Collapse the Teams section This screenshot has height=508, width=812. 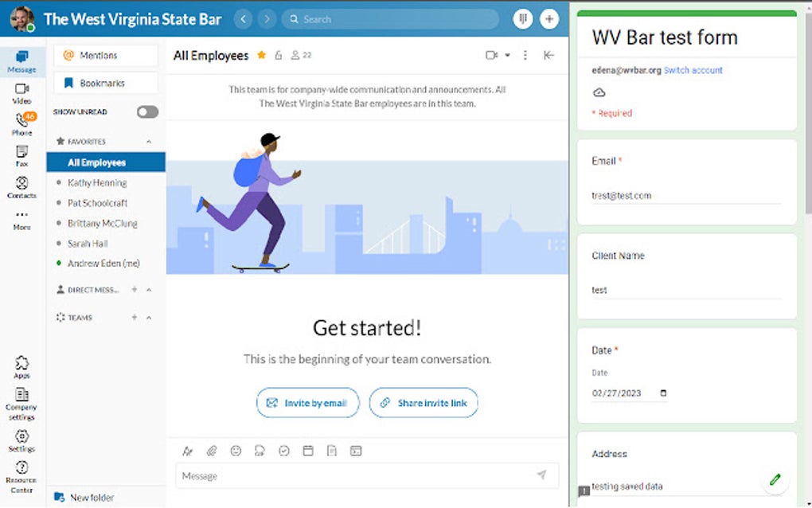(149, 318)
